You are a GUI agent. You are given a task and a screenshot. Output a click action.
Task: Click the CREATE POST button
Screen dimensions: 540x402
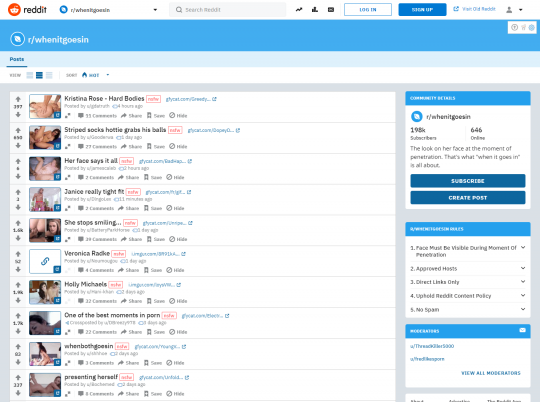[x=468, y=198]
